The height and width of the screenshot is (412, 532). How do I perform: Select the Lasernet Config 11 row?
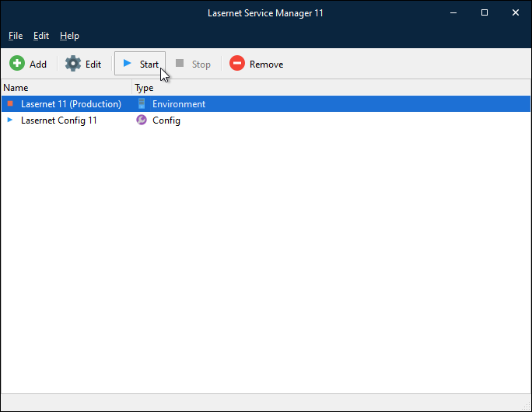tap(266, 120)
